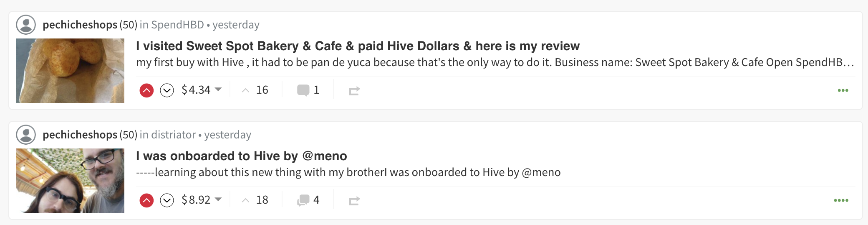868x225 pixels.
Task: Open three-dot menu on the bakery post
Action: (843, 90)
